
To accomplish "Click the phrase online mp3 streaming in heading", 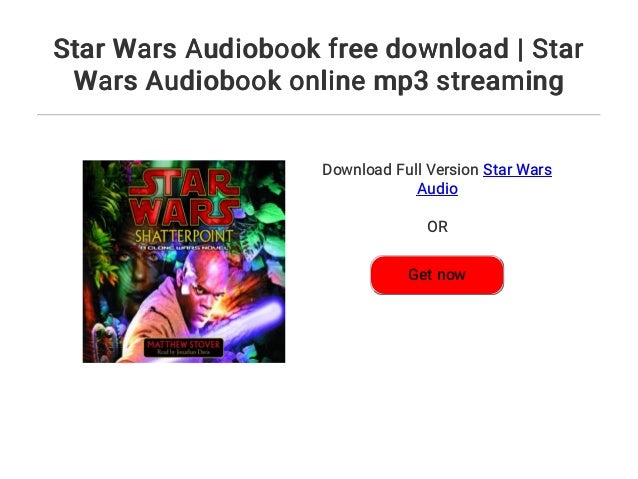I will (426, 81).
